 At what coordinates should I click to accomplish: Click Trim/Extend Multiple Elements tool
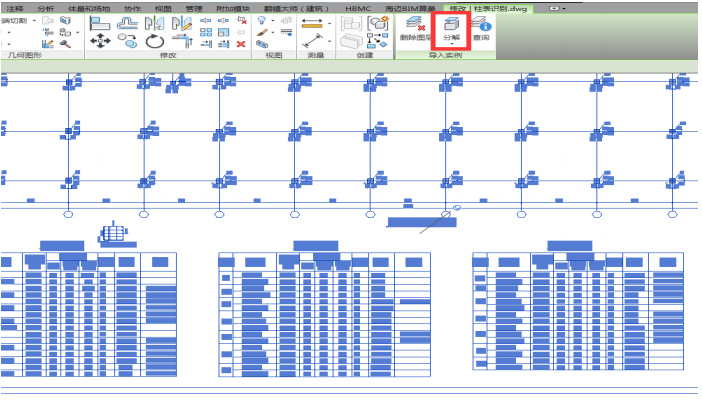pos(223,44)
